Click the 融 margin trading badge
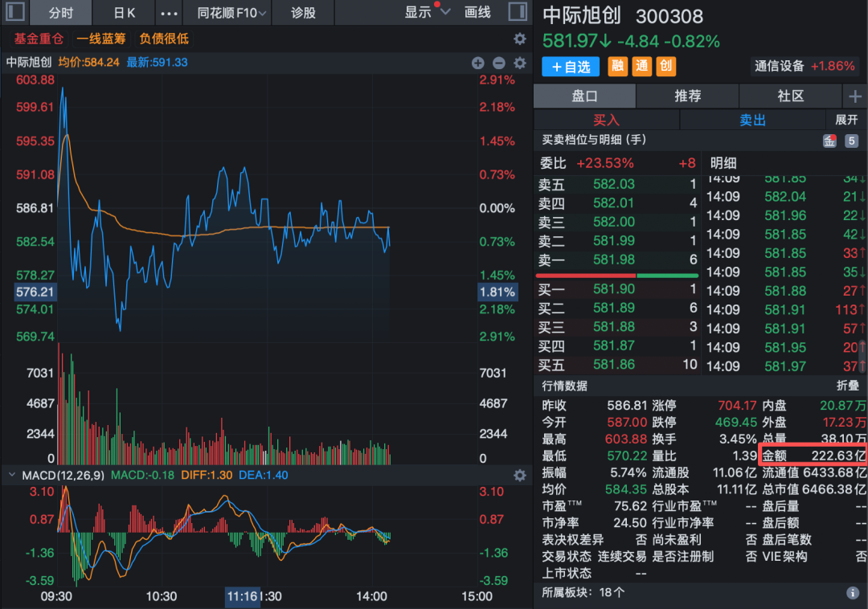The image size is (868, 609). 618,67
